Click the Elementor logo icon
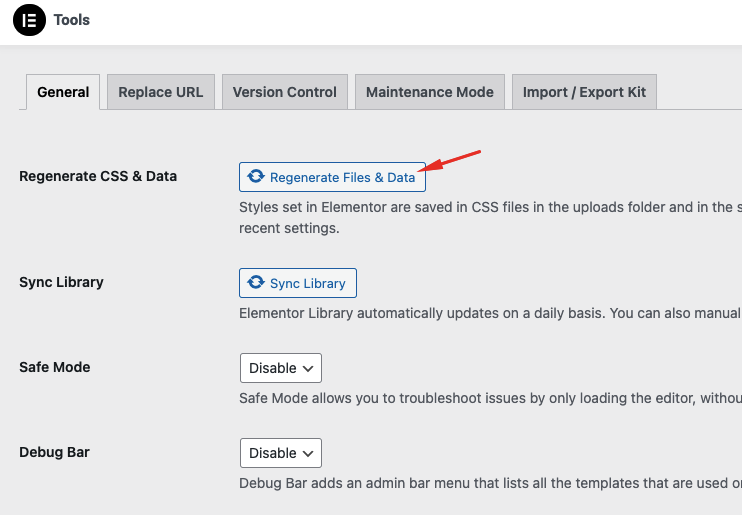This screenshot has width=742, height=515. click(29, 20)
